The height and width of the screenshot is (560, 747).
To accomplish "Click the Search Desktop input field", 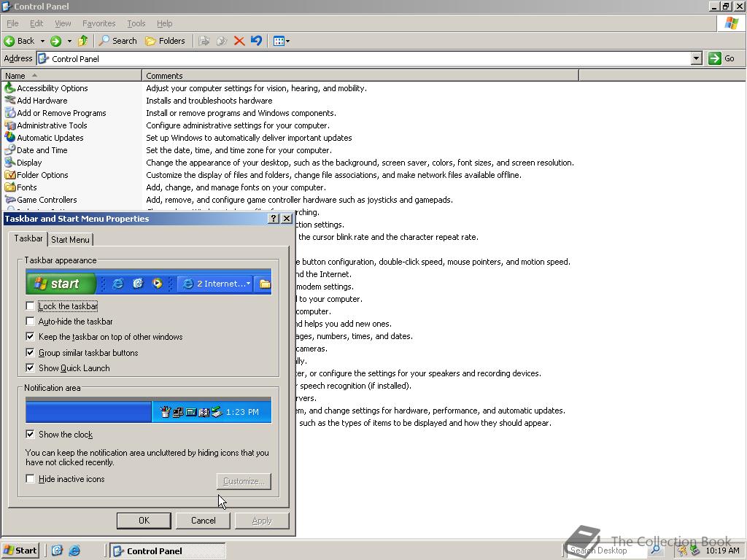I will point(608,551).
